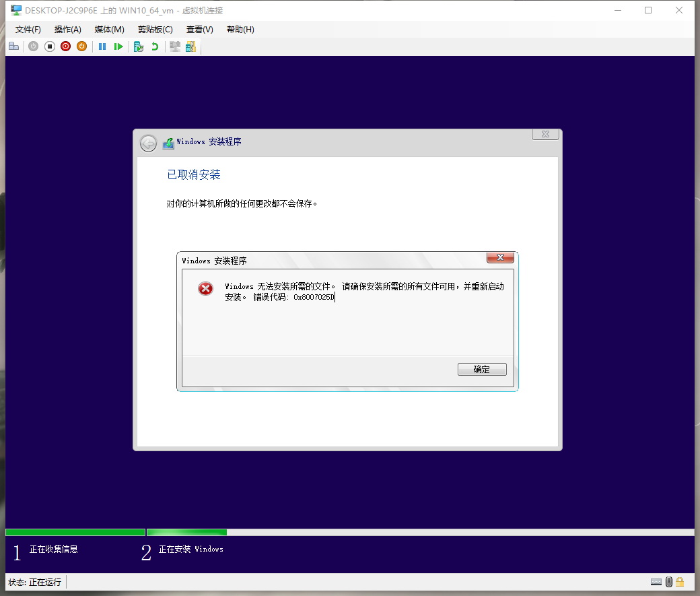Click the red Shut Down icon
This screenshot has height=596, width=700.
66,46
